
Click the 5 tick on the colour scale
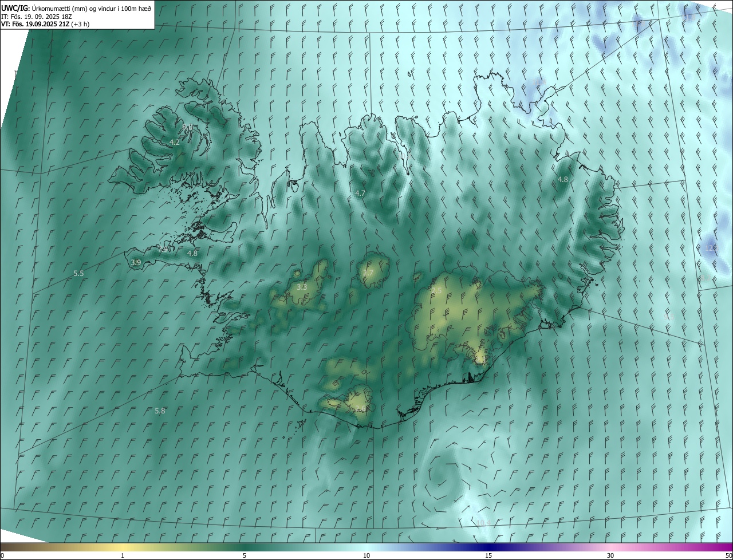[245, 555]
